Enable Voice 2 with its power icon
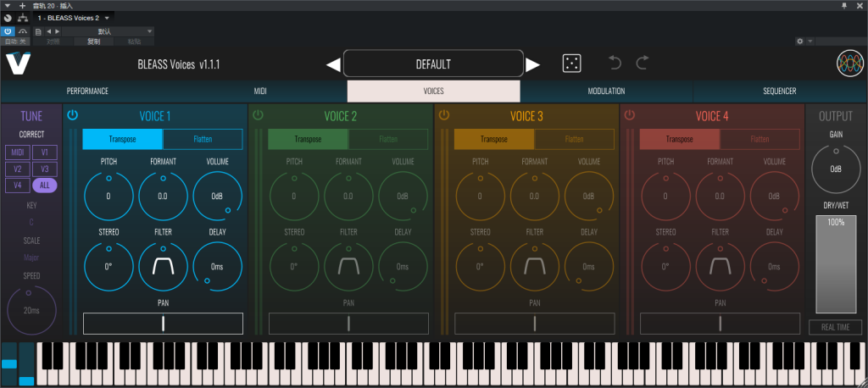 (258, 115)
